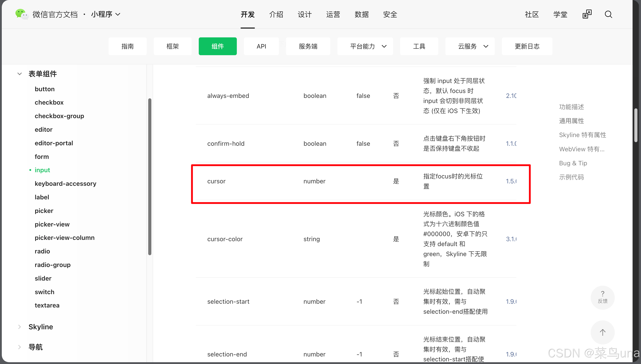The width and height of the screenshot is (641, 364).
Task: Open keyboard-accessory in the sidebar
Action: click(65, 183)
